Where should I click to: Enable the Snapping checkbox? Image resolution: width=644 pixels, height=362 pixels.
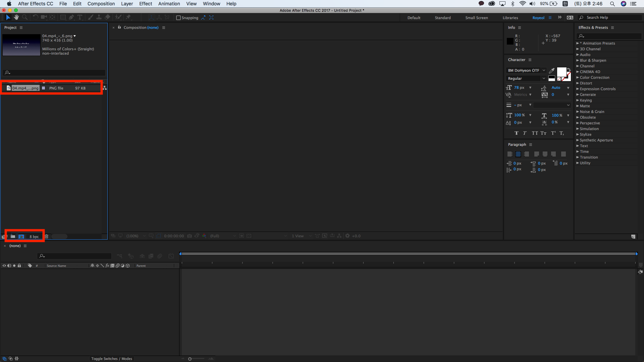coord(178,18)
